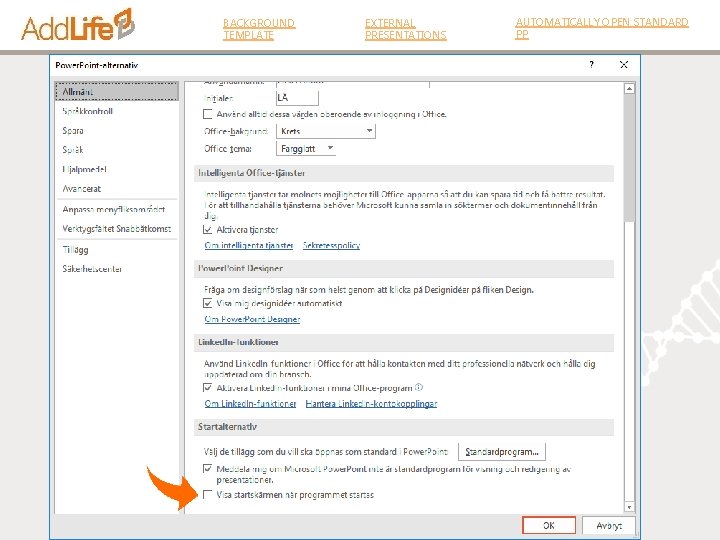Click the scrollbar up arrow
This screenshot has height=540, width=720.
[630, 89]
